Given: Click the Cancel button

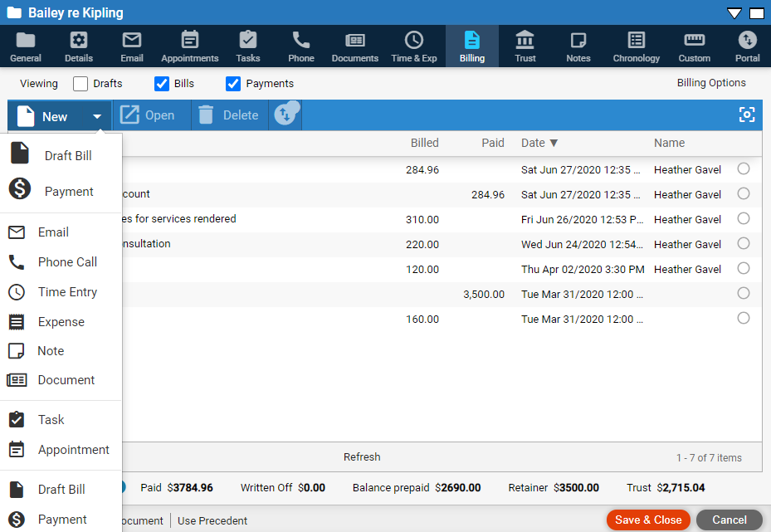Looking at the screenshot, I should coord(729,520).
